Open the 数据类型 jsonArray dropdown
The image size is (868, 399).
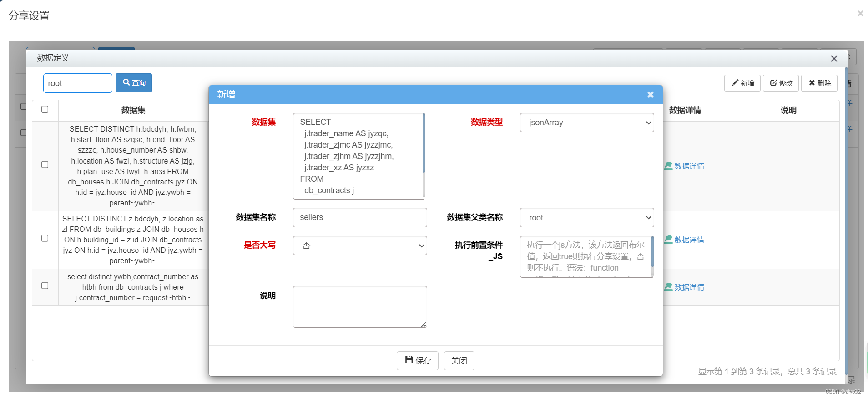click(587, 123)
